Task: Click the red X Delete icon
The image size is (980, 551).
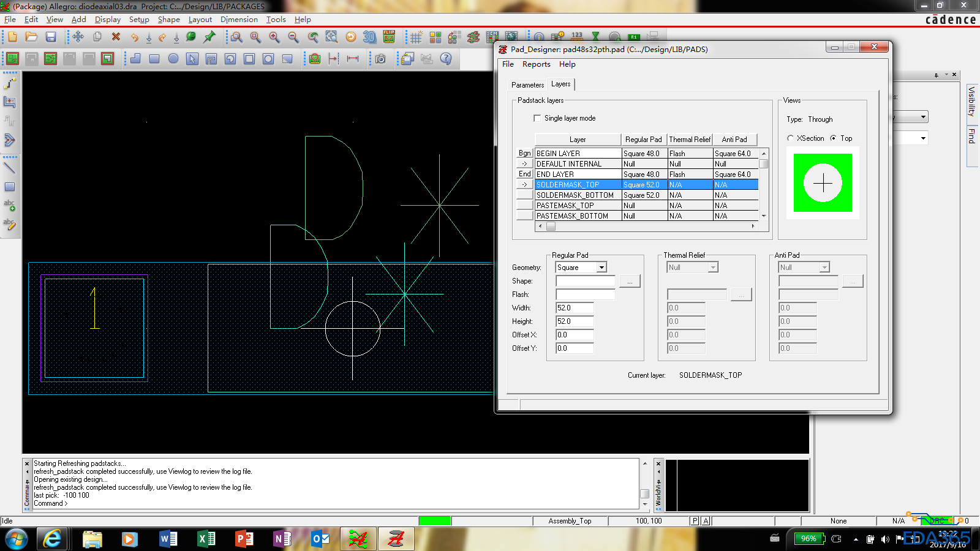Action: pos(116,37)
